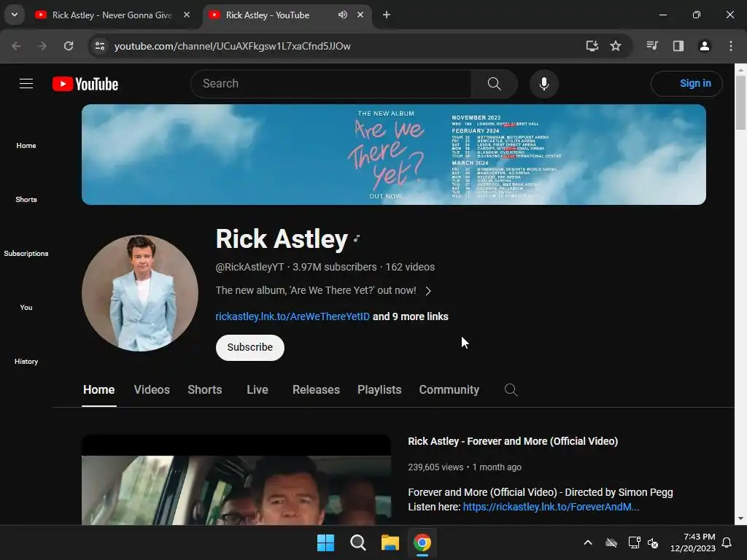The height and width of the screenshot is (560, 747).
Task: Open the ForeverAndM listen-here link
Action: click(551, 507)
